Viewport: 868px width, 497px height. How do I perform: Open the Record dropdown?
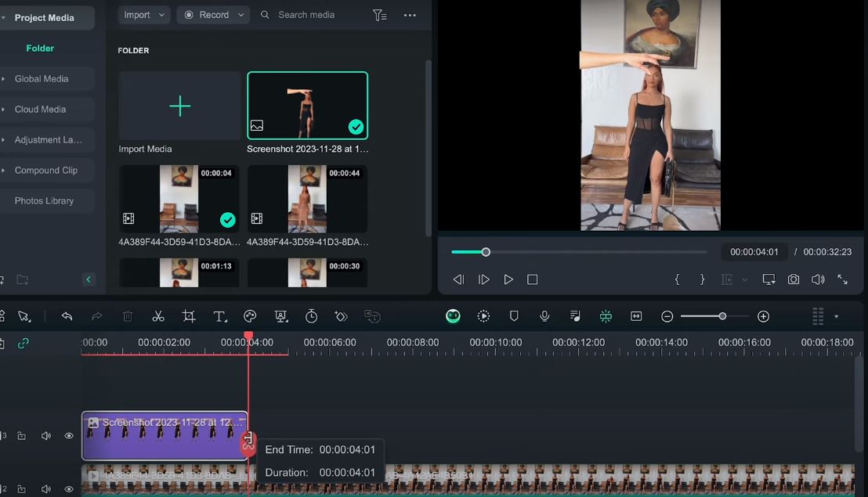coord(213,15)
